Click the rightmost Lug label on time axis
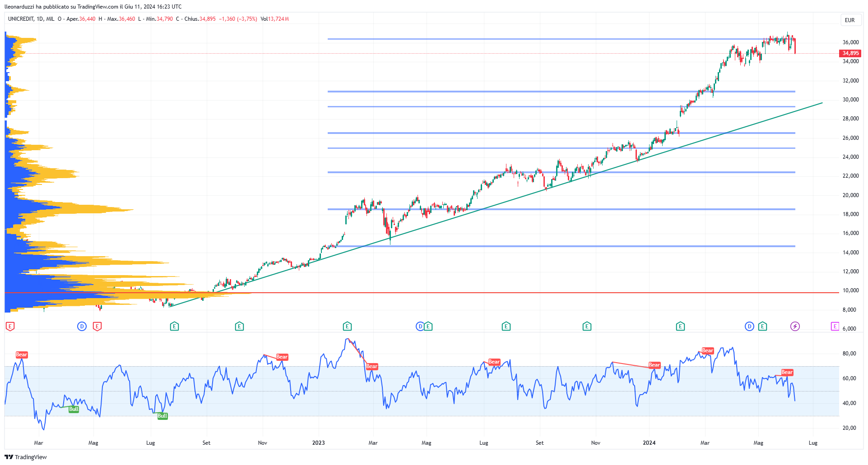Viewport: 868px width, 465px height. click(x=813, y=443)
